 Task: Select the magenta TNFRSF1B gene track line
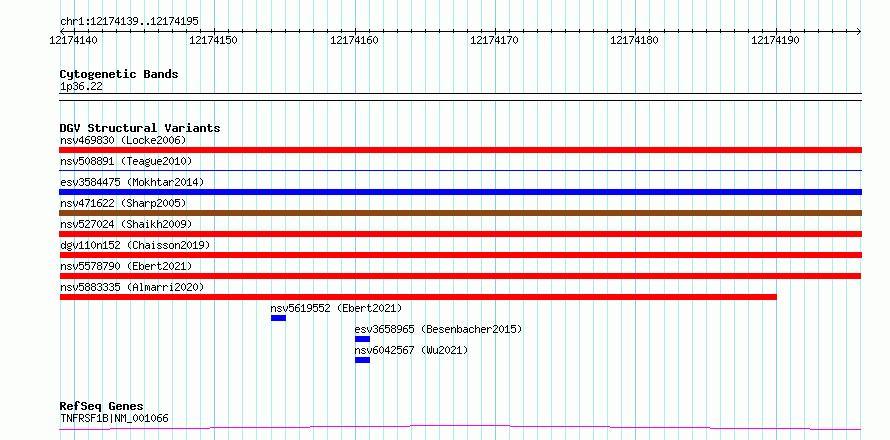pos(460,427)
